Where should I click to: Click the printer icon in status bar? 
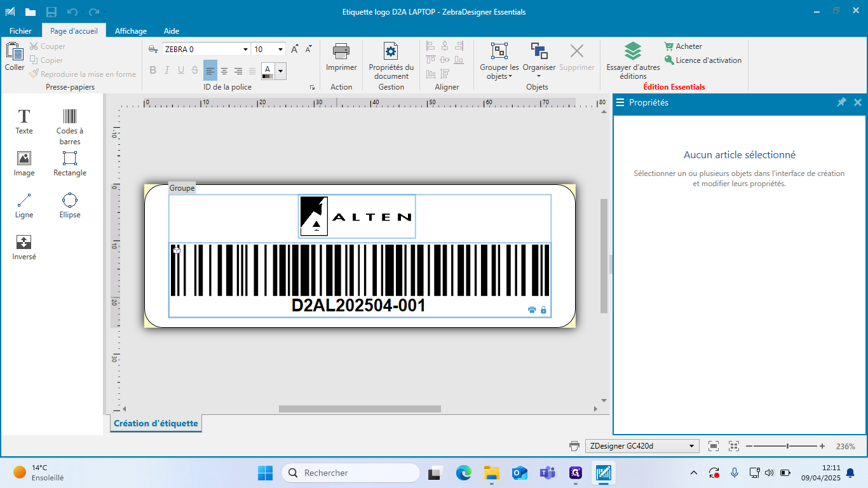point(574,446)
